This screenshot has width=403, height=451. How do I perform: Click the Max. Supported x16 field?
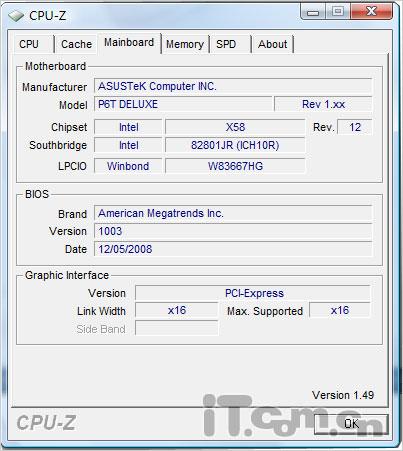[x=340, y=310]
